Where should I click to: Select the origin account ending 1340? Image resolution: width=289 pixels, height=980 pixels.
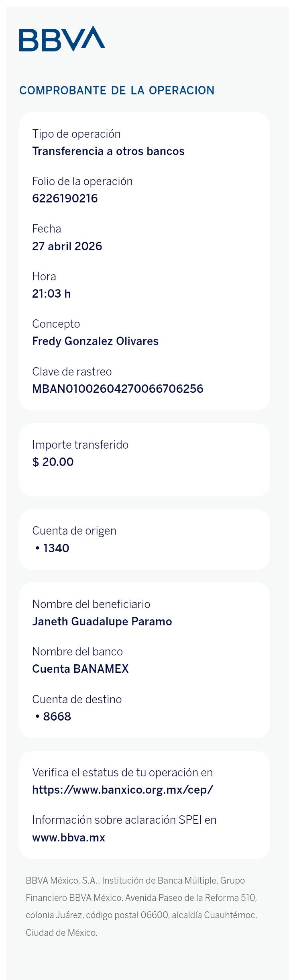coord(52,548)
